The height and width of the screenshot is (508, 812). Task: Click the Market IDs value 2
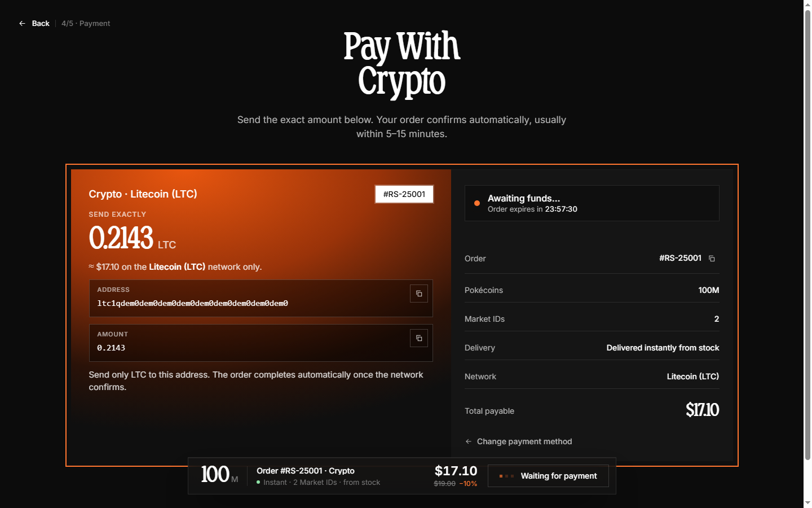point(717,319)
